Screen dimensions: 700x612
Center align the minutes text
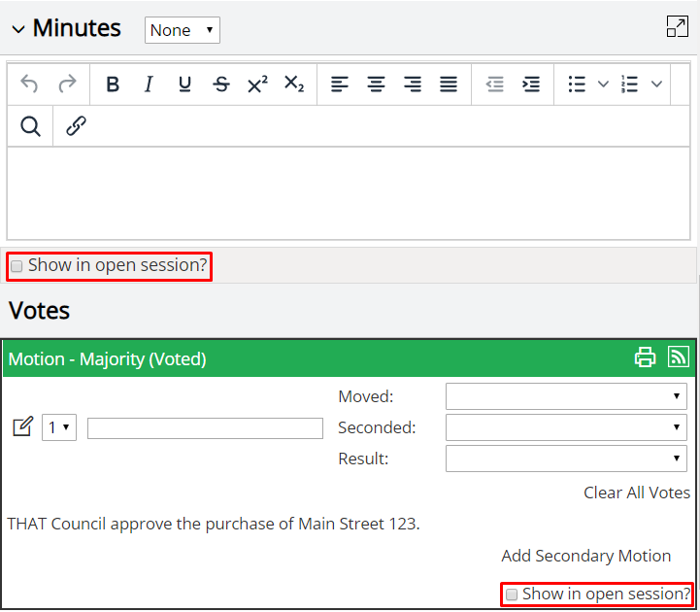click(376, 84)
